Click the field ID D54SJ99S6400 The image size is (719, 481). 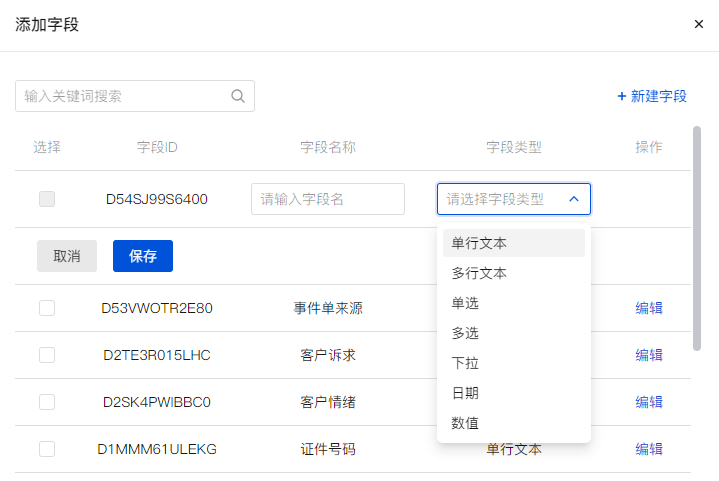[x=157, y=199]
